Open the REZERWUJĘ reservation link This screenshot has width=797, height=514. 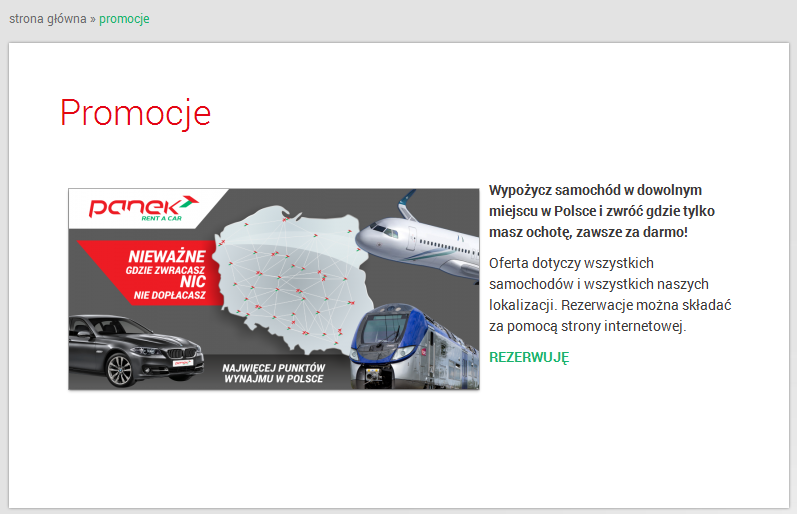click(x=529, y=357)
